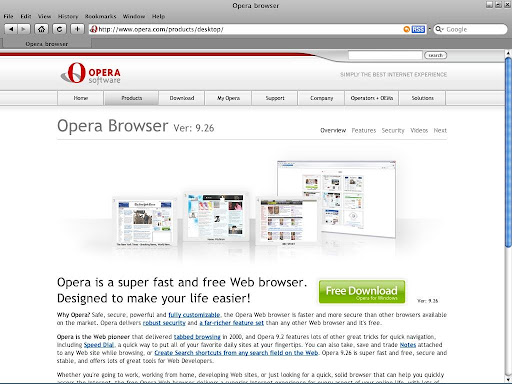Screen dimensions: 512x384
Task: Open the History menu
Action: [x=68, y=16]
